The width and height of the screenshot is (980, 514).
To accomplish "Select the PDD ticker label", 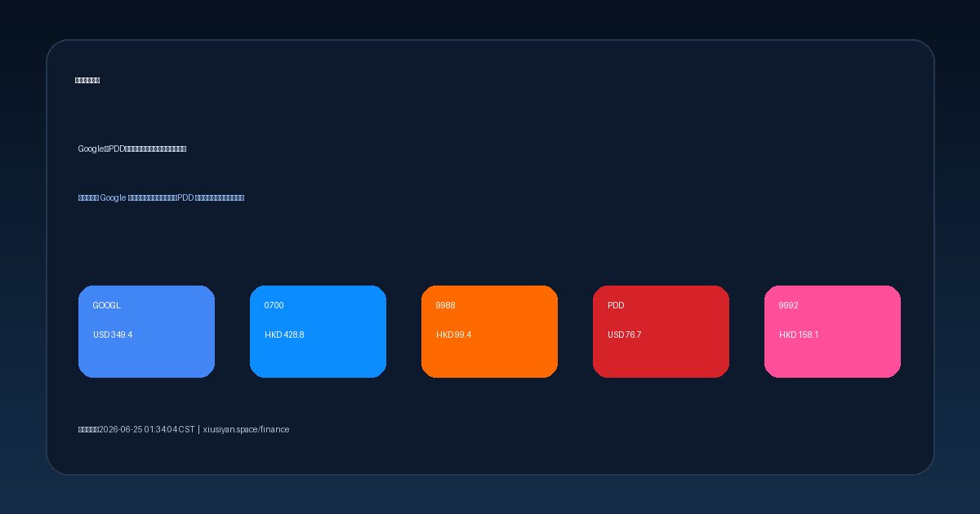I will click(616, 305).
